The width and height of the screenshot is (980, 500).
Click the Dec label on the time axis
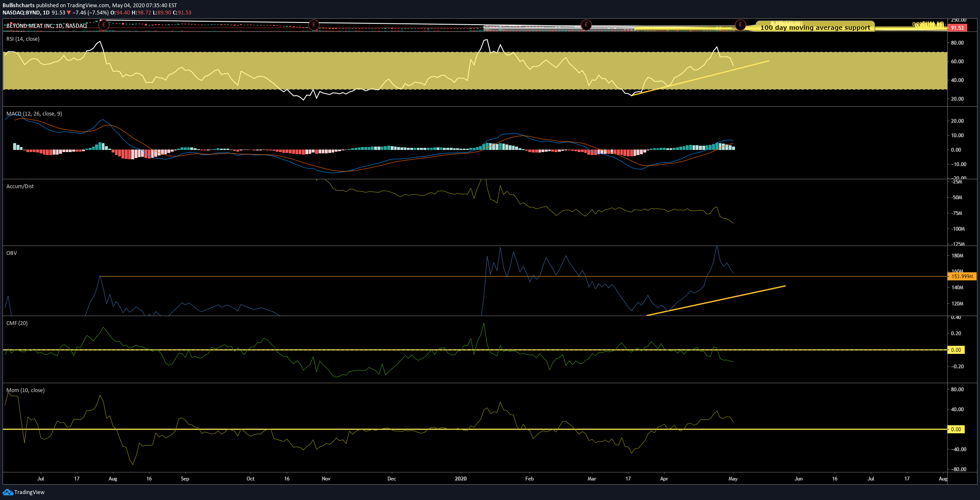pos(392,479)
